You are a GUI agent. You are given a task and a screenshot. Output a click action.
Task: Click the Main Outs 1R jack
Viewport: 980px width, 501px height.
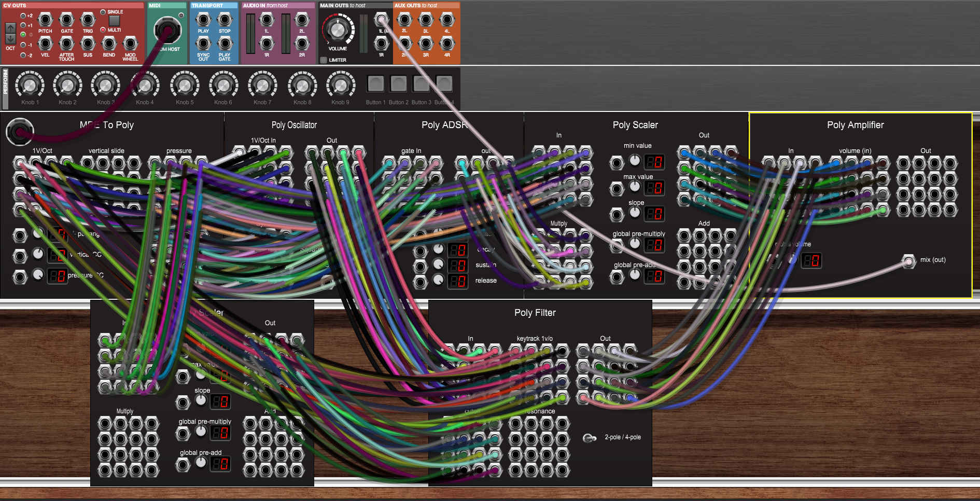pyautogui.click(x=381, y=44)
